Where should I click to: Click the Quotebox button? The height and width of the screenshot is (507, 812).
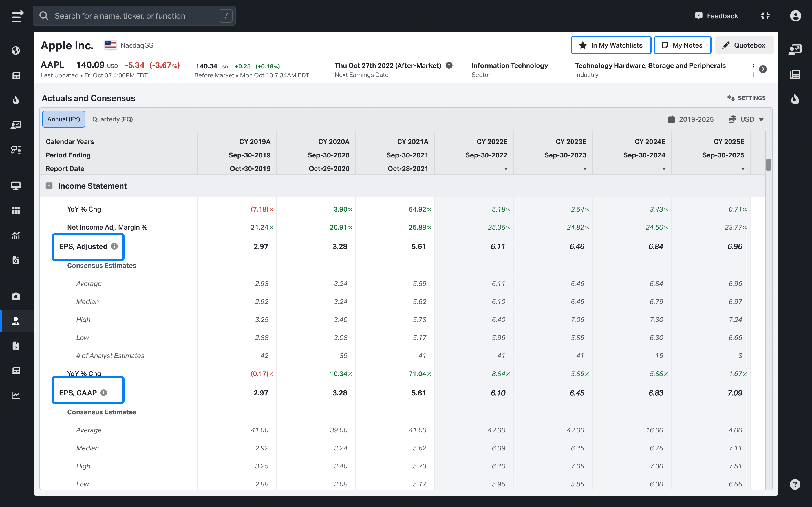tap(744, 45)
